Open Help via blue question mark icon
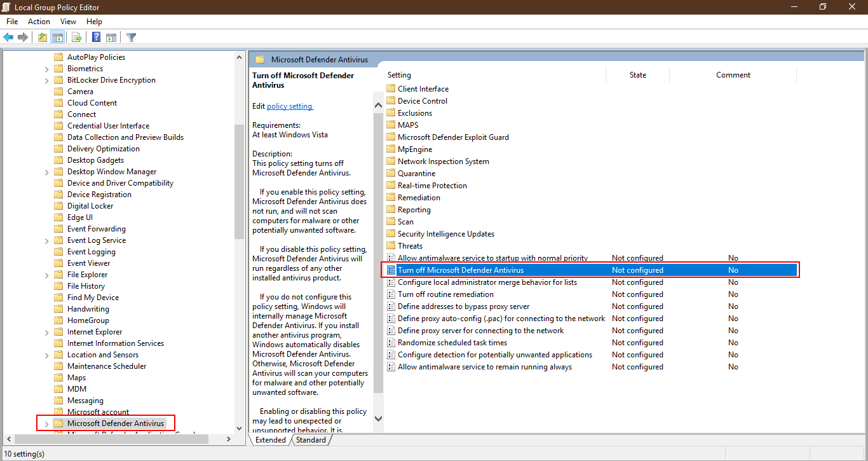 97,37
